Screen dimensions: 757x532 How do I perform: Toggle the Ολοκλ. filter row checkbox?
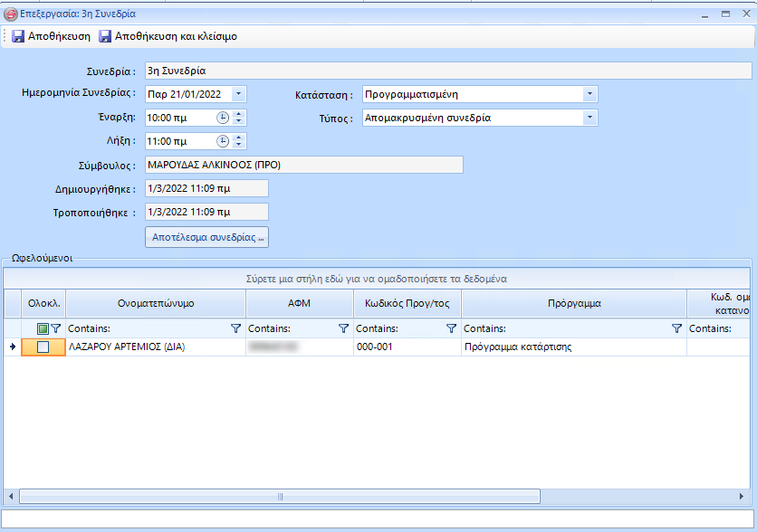pos(43,328)
